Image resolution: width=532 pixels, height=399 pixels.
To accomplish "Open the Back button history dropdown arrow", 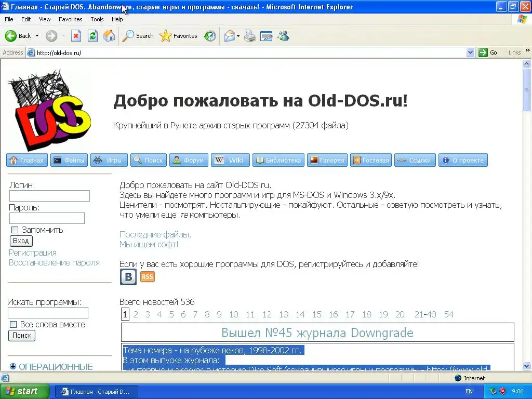I will [x=37, y=36].
